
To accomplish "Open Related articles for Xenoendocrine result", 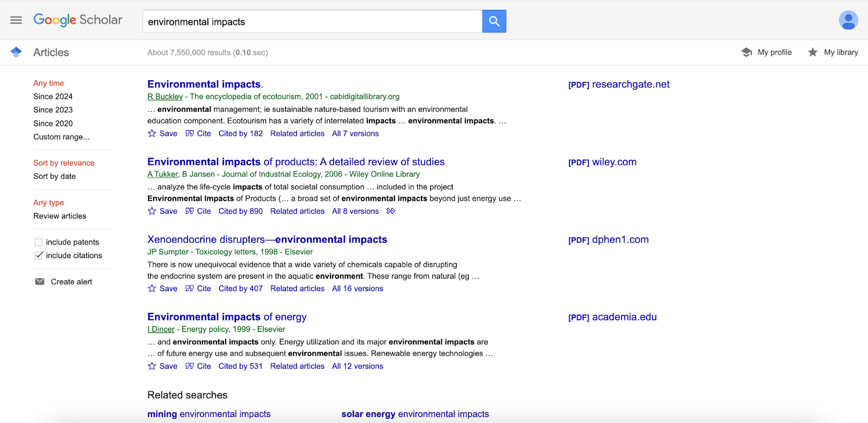I will tap(297, 289).
